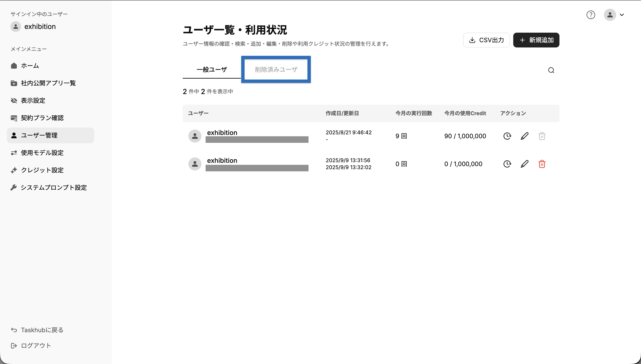Switch to the 削除済みユーザ tab
Screen dimensions: 641x364
[276, 69]
